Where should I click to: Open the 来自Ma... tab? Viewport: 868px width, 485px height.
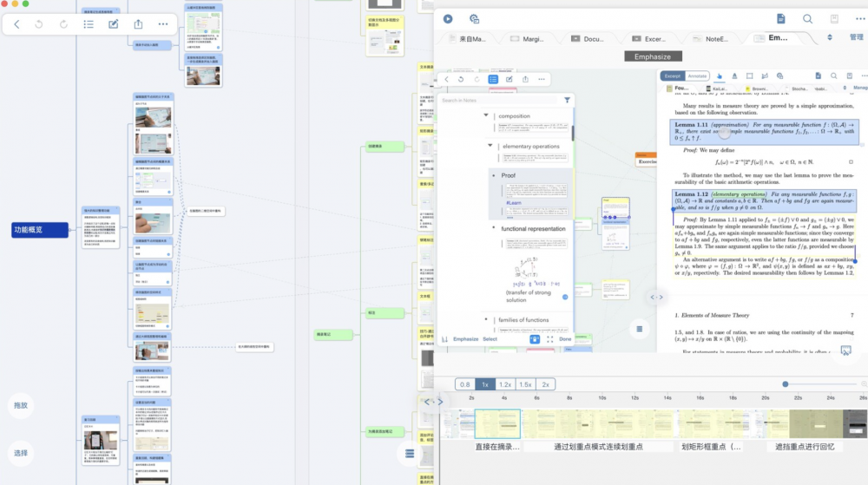coord(468,39)
